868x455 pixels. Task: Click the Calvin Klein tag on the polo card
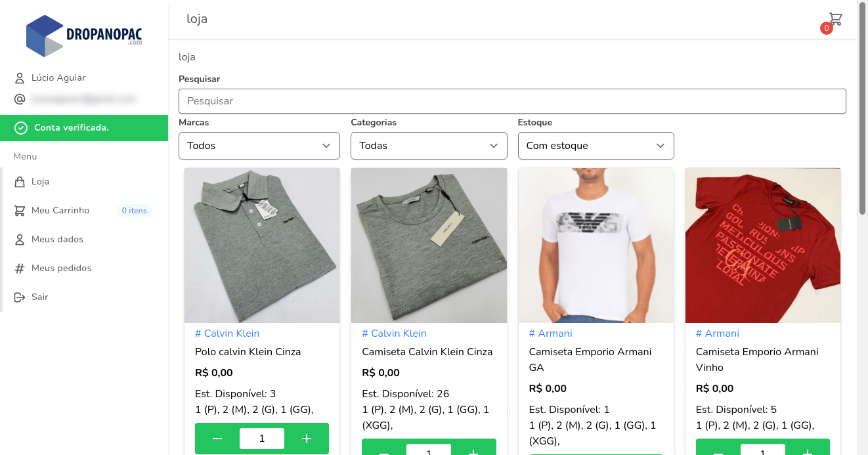pos(227,334)
